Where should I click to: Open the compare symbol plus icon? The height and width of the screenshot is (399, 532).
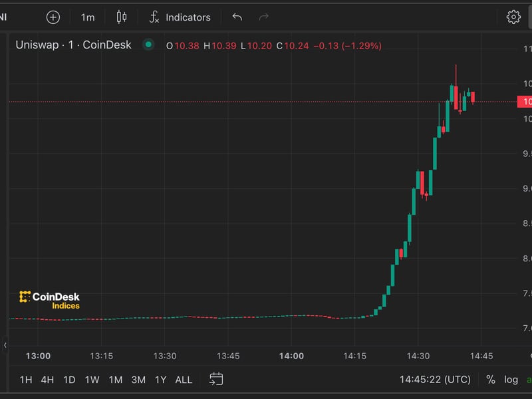54,17
